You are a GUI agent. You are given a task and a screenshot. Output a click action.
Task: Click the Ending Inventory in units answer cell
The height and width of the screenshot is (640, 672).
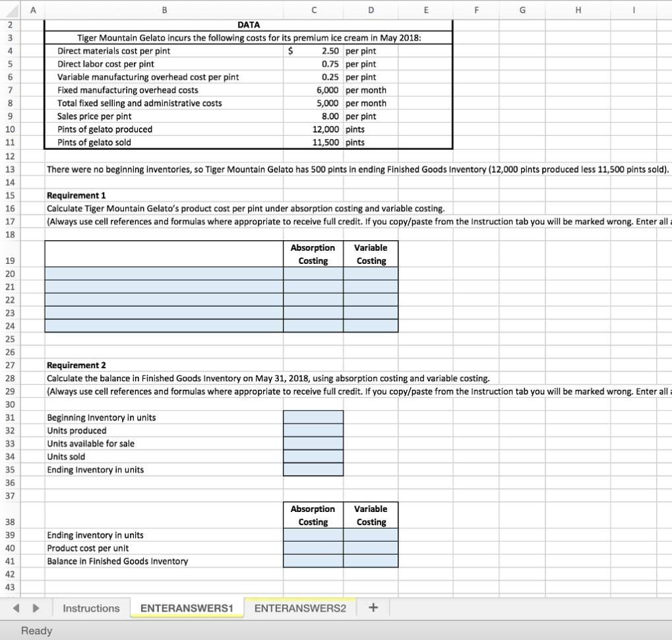click(x=313, y=469)
